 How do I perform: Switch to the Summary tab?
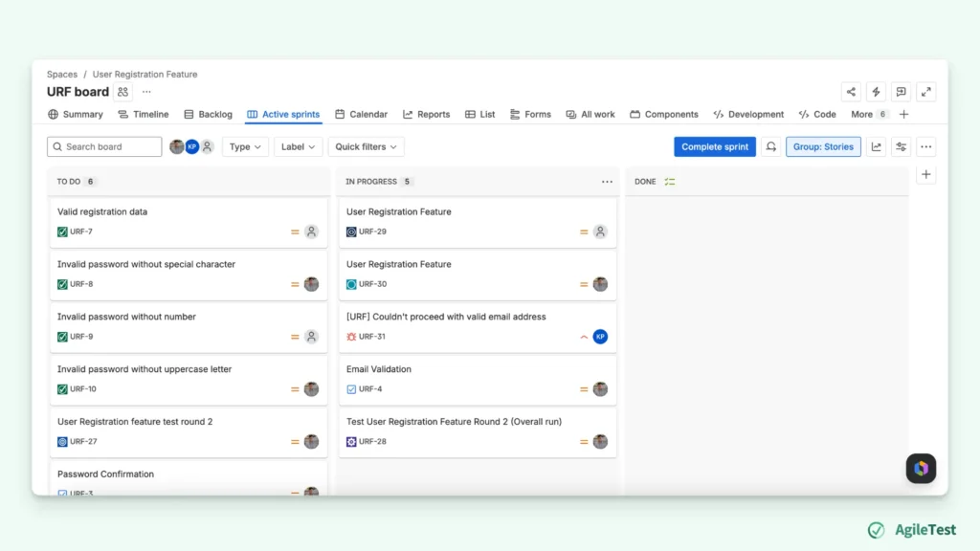pyautogui.click(x=75, y=115)
